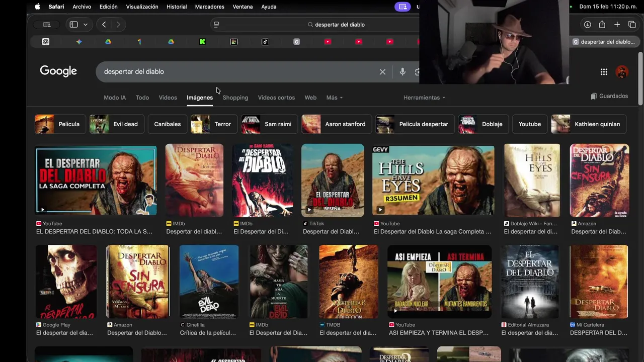This screenshot has height=362, width=644.
Task: Open link 'DESPERTAR DEL D...' from Mi Cartelera
Action: click(x=599, y=333)
